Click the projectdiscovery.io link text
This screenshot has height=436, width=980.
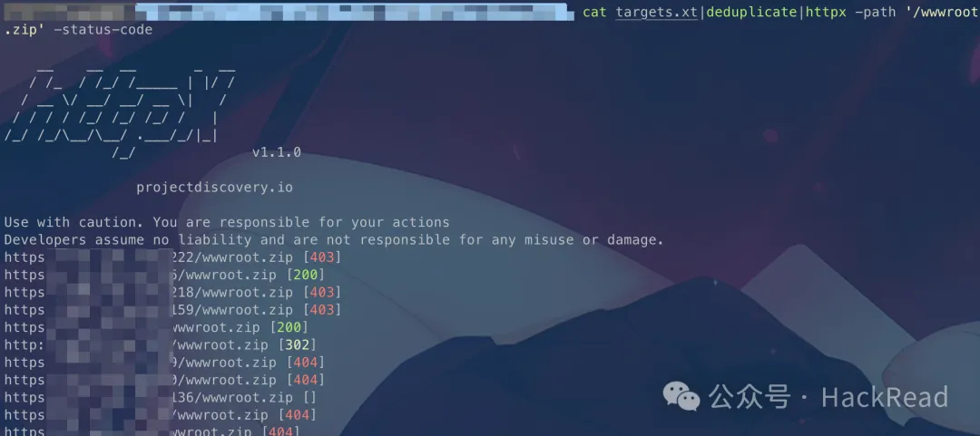pyautogui.click(x=214, y=188)
